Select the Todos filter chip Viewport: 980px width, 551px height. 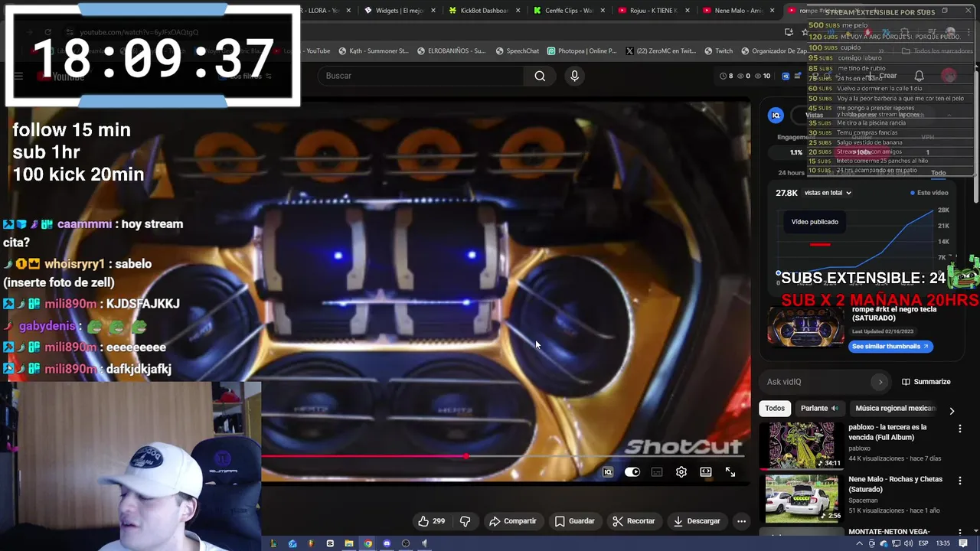tap(775, 409)
